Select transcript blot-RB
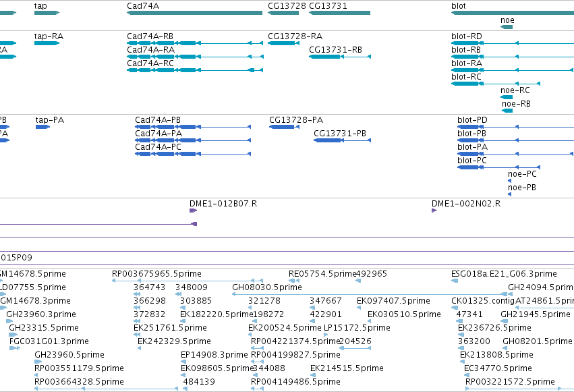Screen dimensions: 574x392 coord(466,50)
